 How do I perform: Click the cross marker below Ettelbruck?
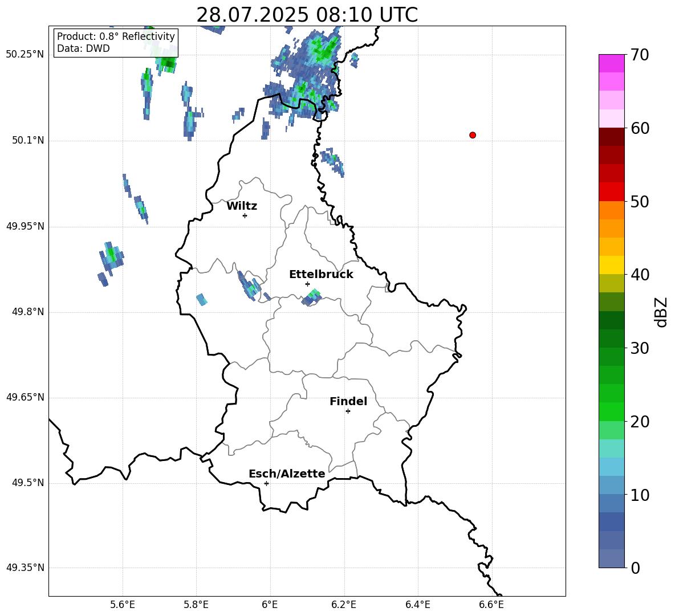click(307, 284)
